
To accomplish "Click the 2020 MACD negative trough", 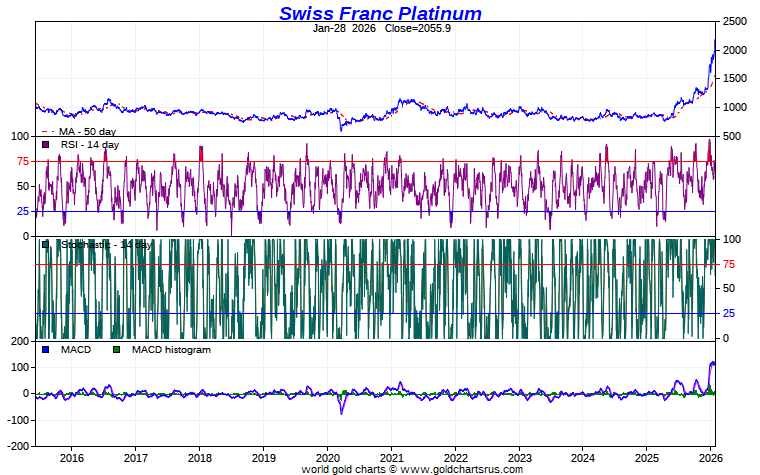I will click(341, 413).
